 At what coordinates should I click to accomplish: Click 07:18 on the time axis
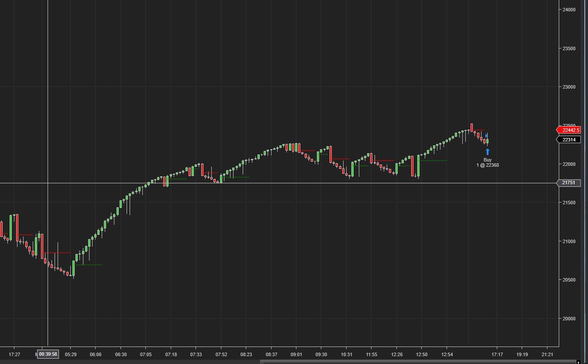(171, 354)
